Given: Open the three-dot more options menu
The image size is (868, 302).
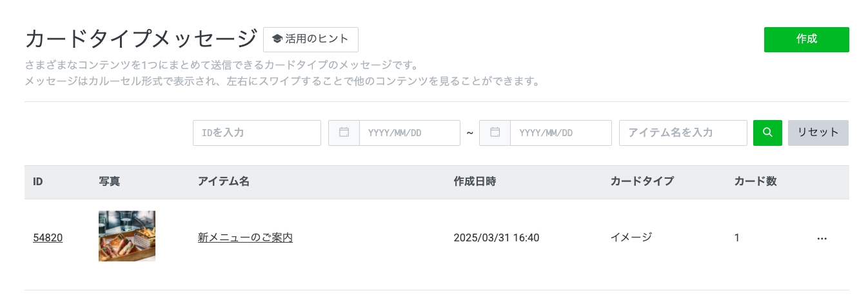Looking at the screenshot, I should pyautogui.click(x=822, y=238).
